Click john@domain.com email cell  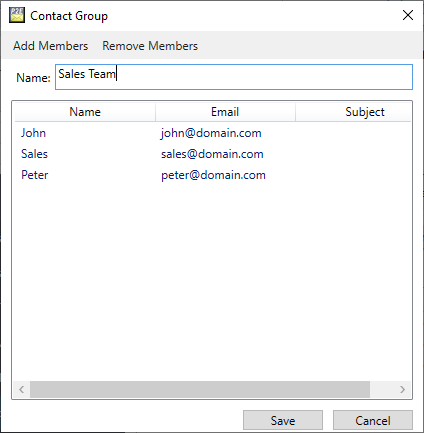(211, 133)
